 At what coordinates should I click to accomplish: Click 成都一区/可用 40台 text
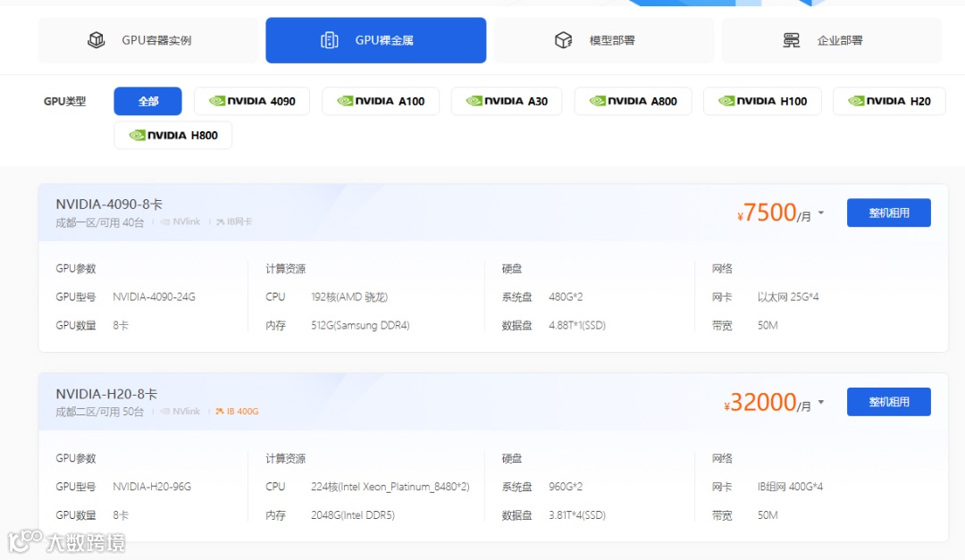click(100, 222)
